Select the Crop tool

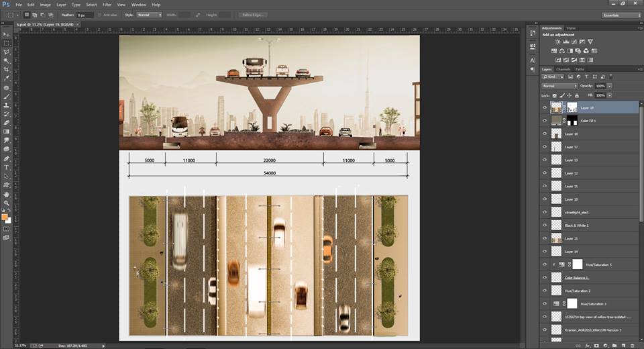coord(7,69)
